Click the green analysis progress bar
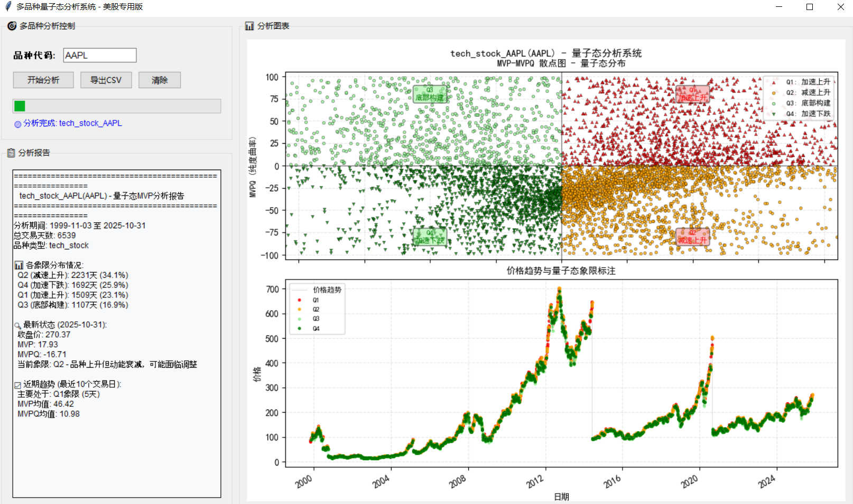The height and width of the screenshot is (504, 853). coord(117,106)
